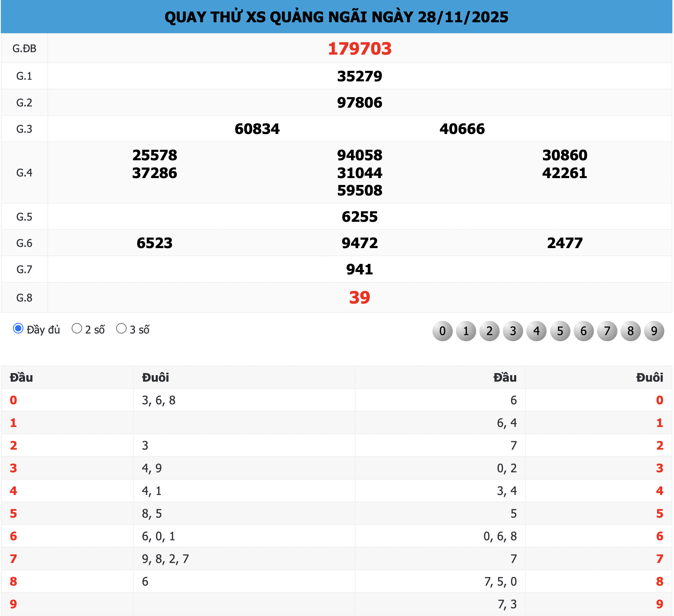This screenshot has width=674, height=616.
Task: Click the number 0 ball filter
Action: click(x=443, y=331)
